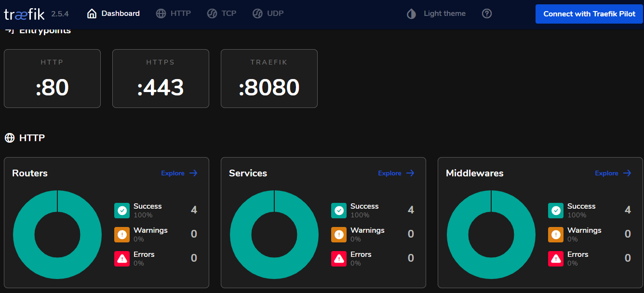This screenshot has height=293, width=644.
Task: Open the Dashboard tab
Action: (x=113, y=13)
